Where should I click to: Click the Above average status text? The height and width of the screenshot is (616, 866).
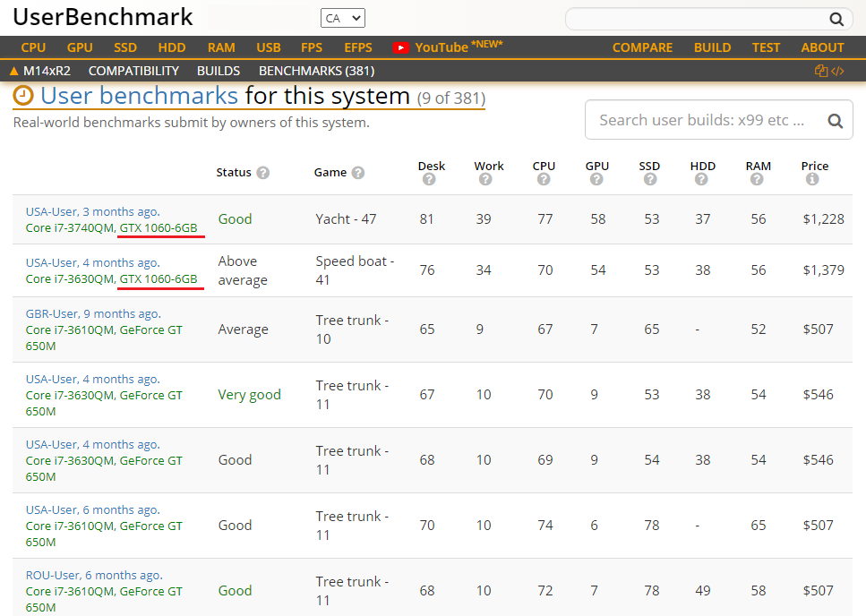pos(243,270)
